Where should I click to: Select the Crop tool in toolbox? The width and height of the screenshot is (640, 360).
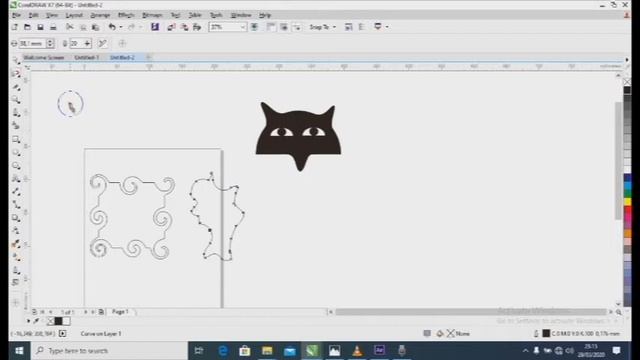point(16,87)
